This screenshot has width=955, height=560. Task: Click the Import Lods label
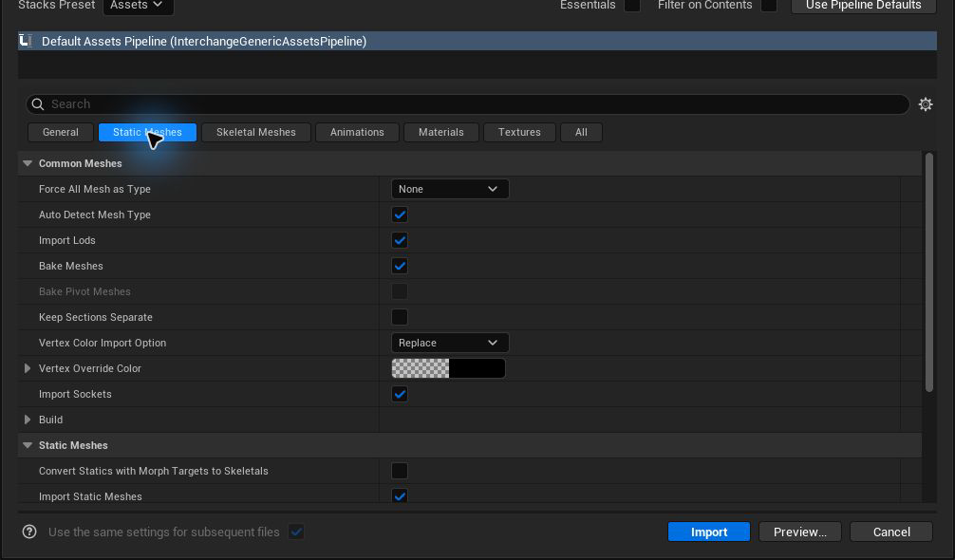pos(67,240)
